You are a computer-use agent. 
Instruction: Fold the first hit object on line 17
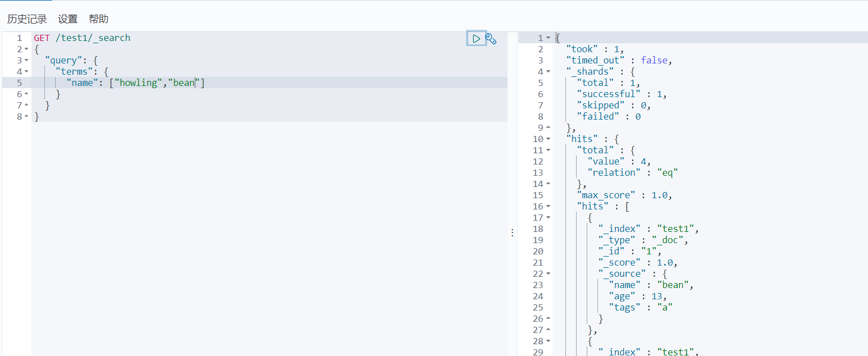pos(549,218)
